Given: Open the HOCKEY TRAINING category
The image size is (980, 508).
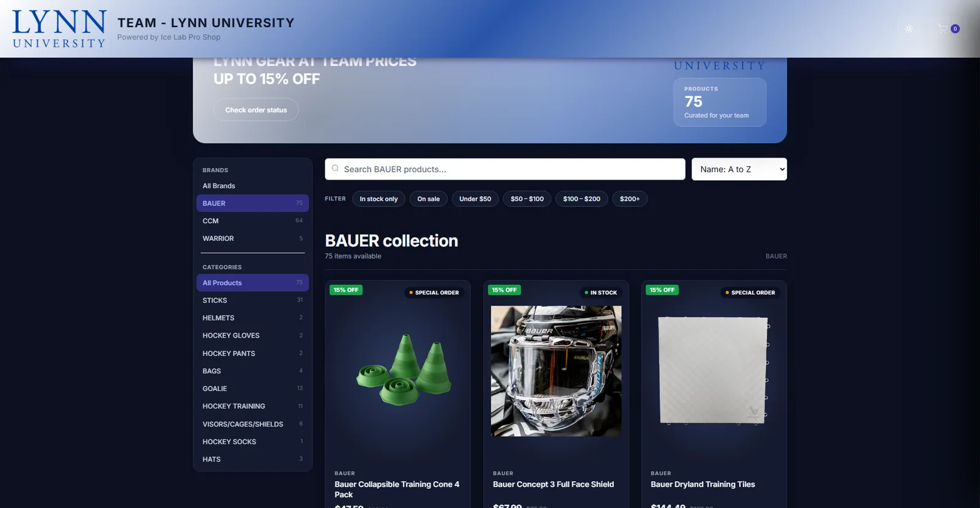Looking at the screenshot, I should (252, 406).
